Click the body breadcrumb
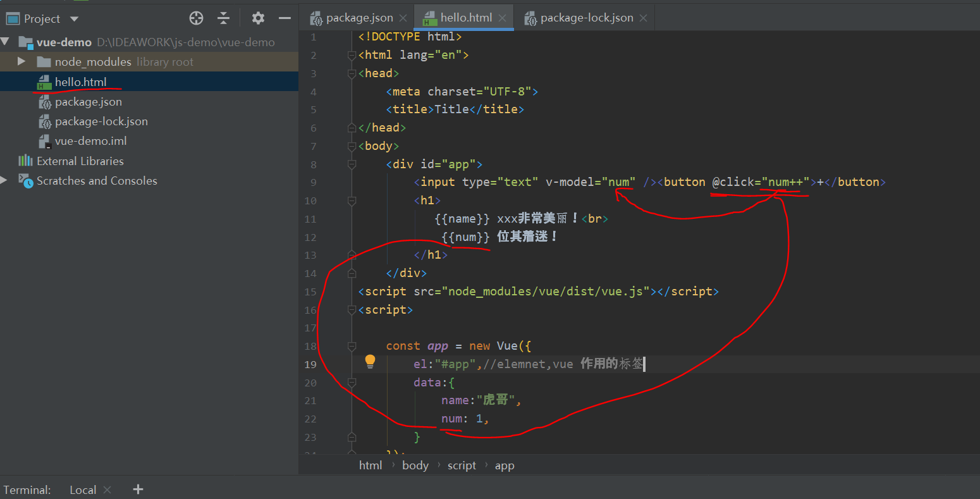This screenshot has height=499, width=980. [x=415, y=465]
